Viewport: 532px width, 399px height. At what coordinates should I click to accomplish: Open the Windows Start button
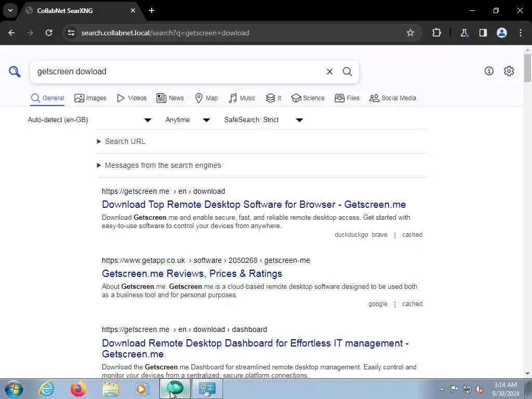pos(14,389)
